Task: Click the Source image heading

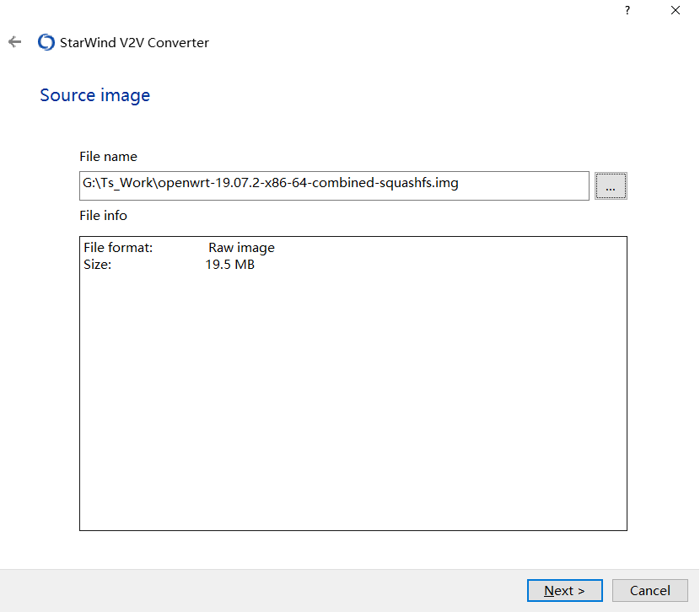Action: pyautogui.click(x=94, y=95)
